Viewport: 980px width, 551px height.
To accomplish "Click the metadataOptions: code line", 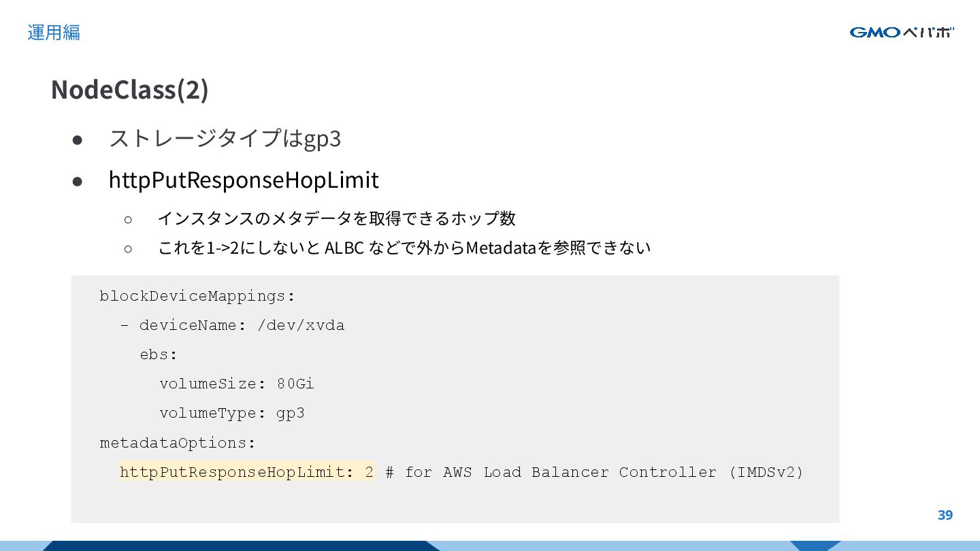I will tap(178, 443).
